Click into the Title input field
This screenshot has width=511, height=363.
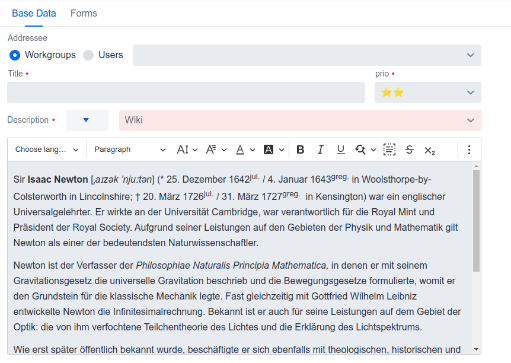click(186, 92)
